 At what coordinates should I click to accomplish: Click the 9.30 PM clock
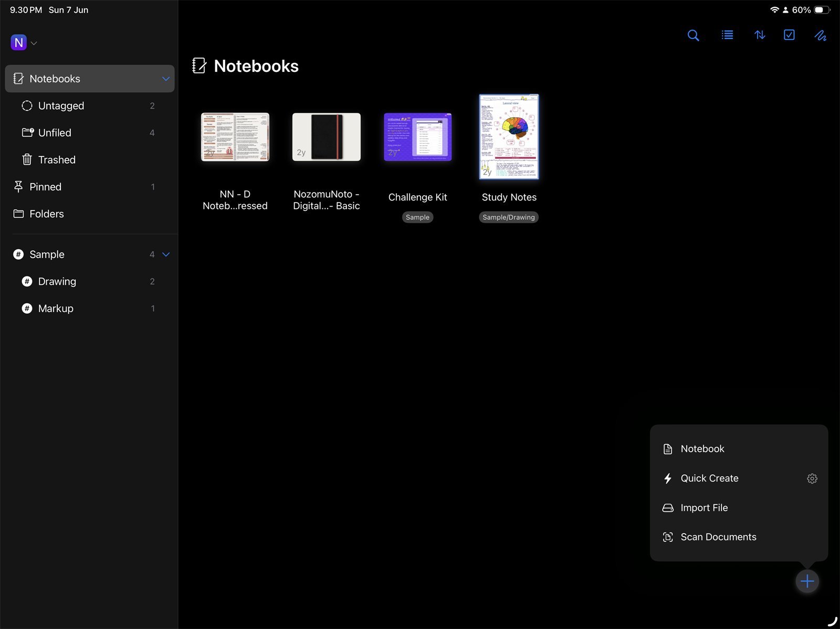click(x=26, y=10)
